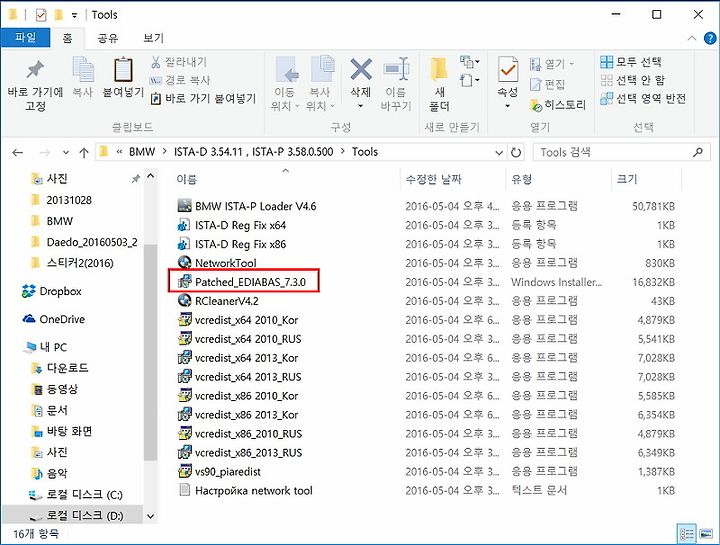This screenshot has height=545, width=720.
Task: Click the search magnifier icon in the Tools search box
Action: [698, 152]
